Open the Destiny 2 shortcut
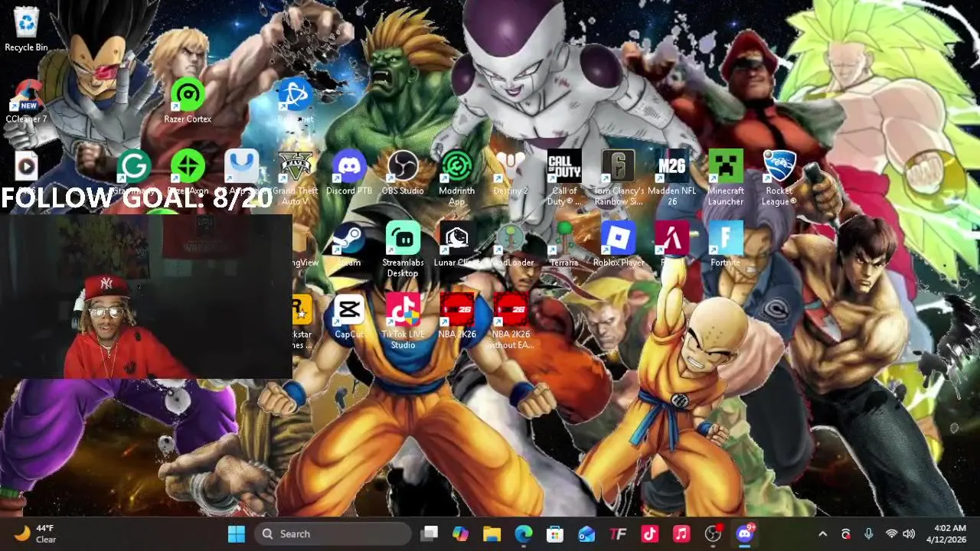The height and width of the screenshot is (551, 980). tap(511, 172)
